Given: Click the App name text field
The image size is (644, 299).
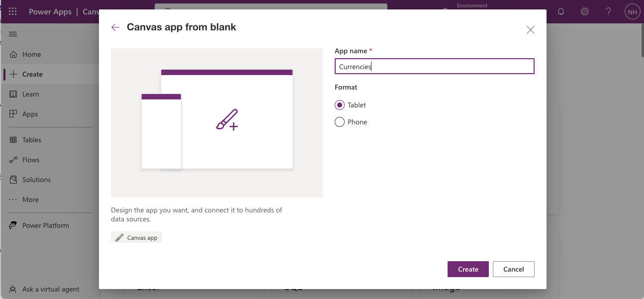Looking at the screenshot, I should [x=434, y=67].
